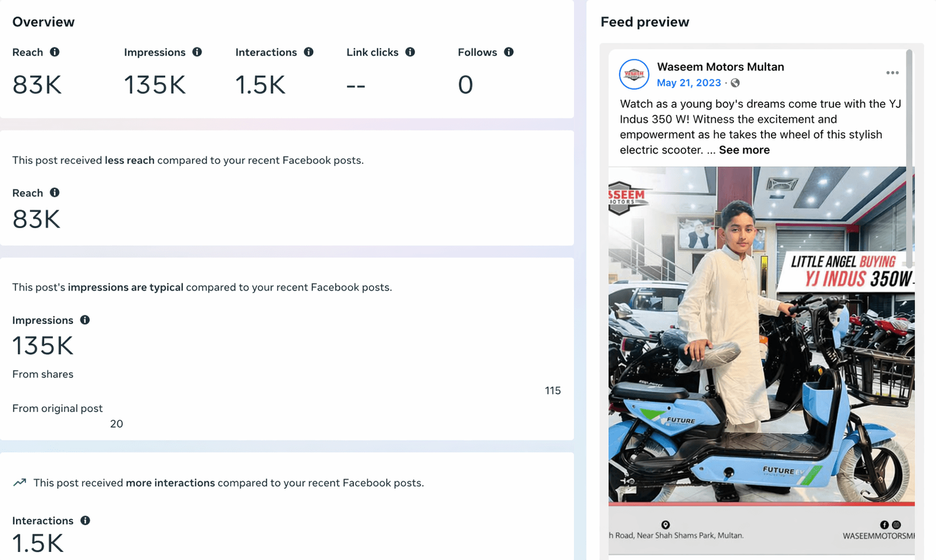Click the upward trend arrow icon
This screenshot has height=560, width=936.
pos(20,483)
